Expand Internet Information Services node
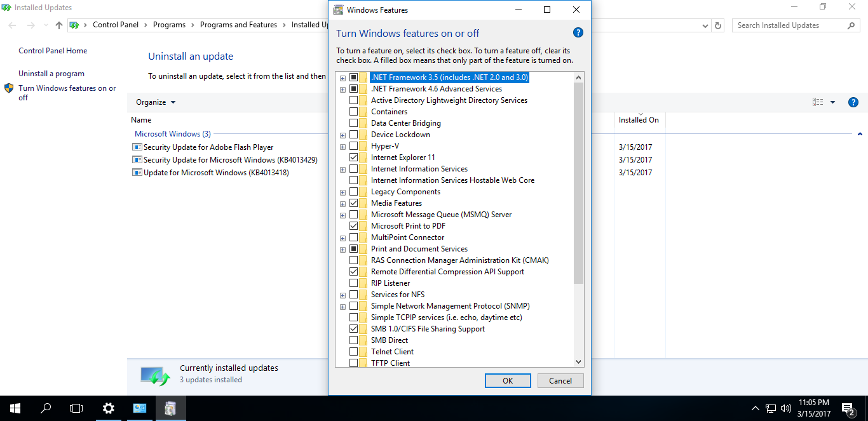 point(343,170)
